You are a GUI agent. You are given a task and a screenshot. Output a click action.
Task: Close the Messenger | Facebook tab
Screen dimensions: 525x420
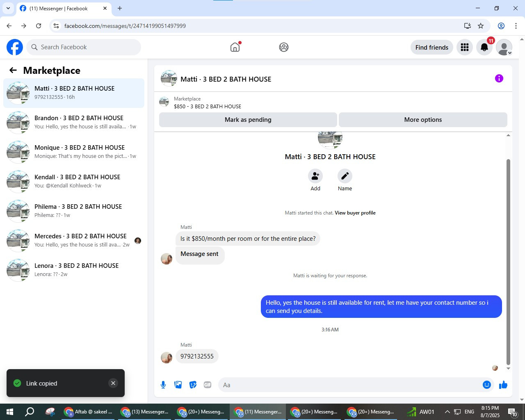[x=105, y=8]
